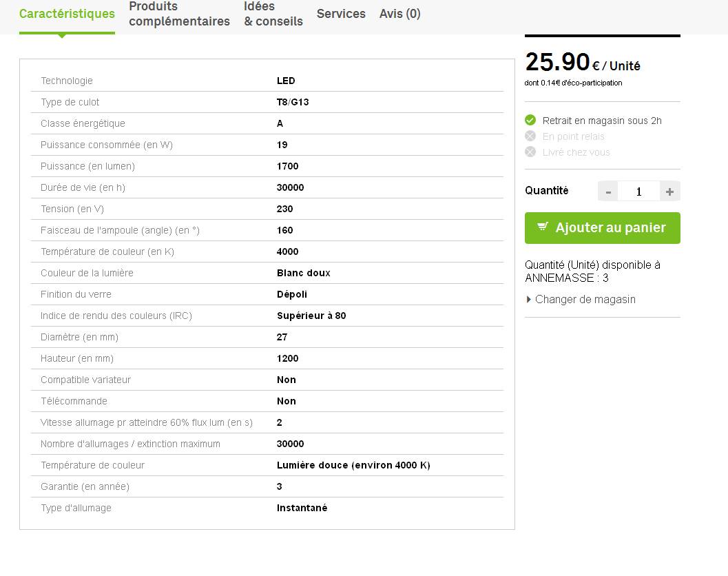Screen dimensions: 728x576
Task: Click the En point relais label
Action: tap(573, 136)
